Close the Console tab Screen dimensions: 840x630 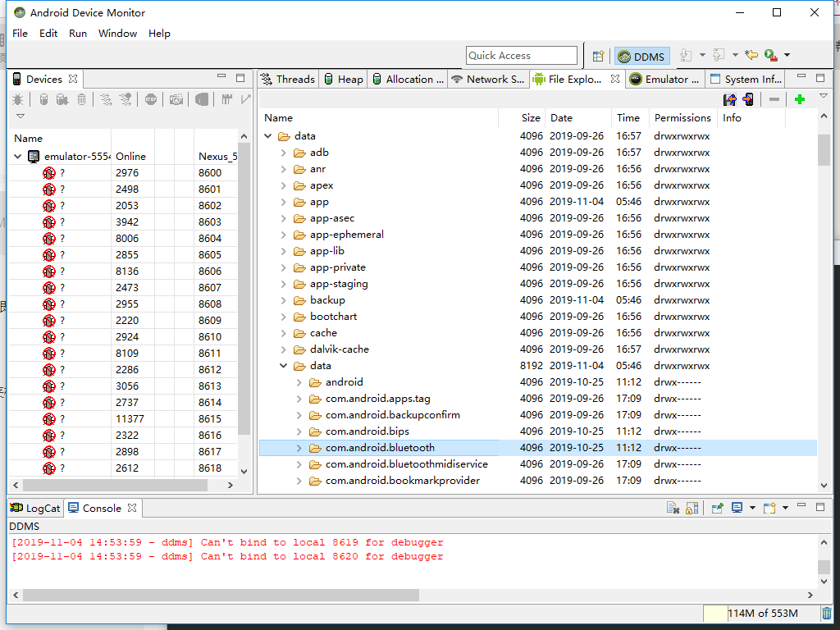click(132, 508)
